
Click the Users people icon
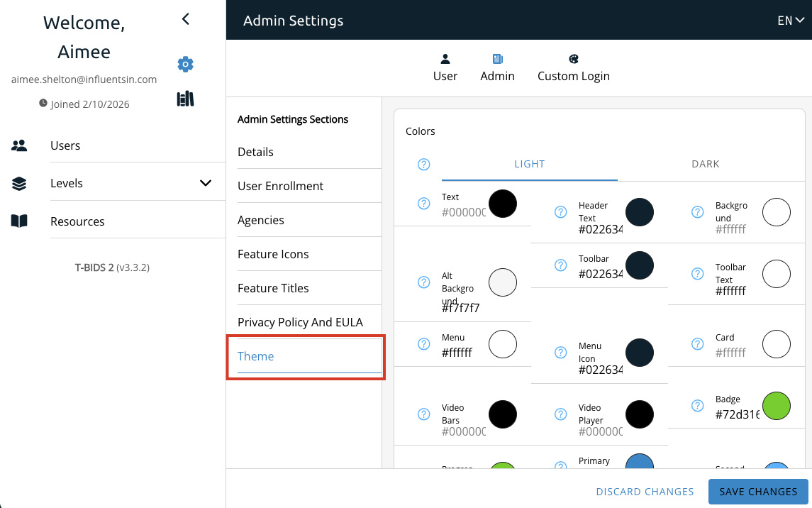coord(19,145)
